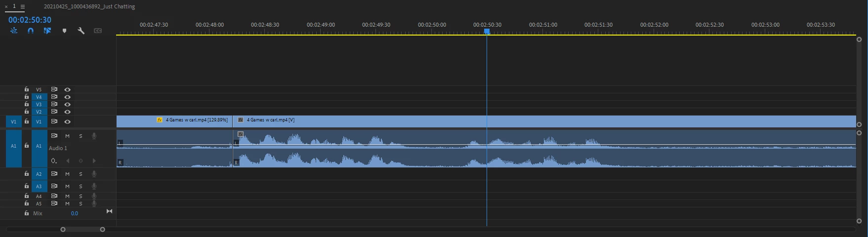Viewport: 868px width, 237px height.
Task: Click the CC captions track icon
Action: tap(98, 31)
